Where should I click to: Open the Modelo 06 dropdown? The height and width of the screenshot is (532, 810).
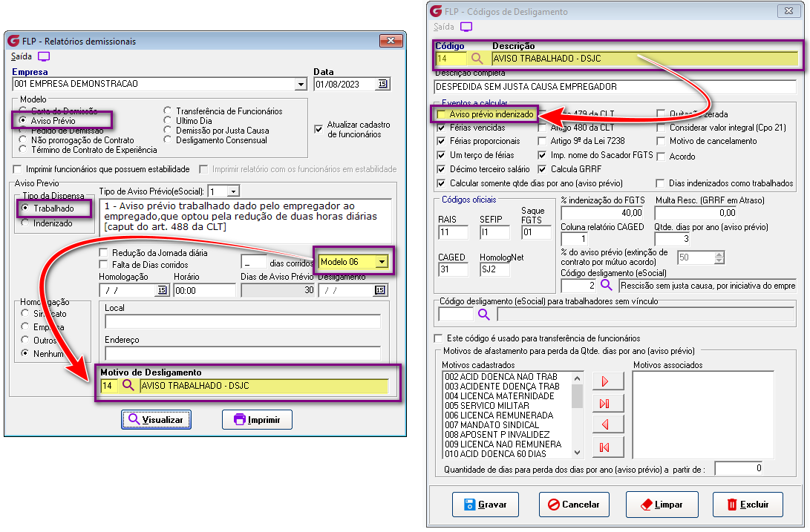(382, 262)
